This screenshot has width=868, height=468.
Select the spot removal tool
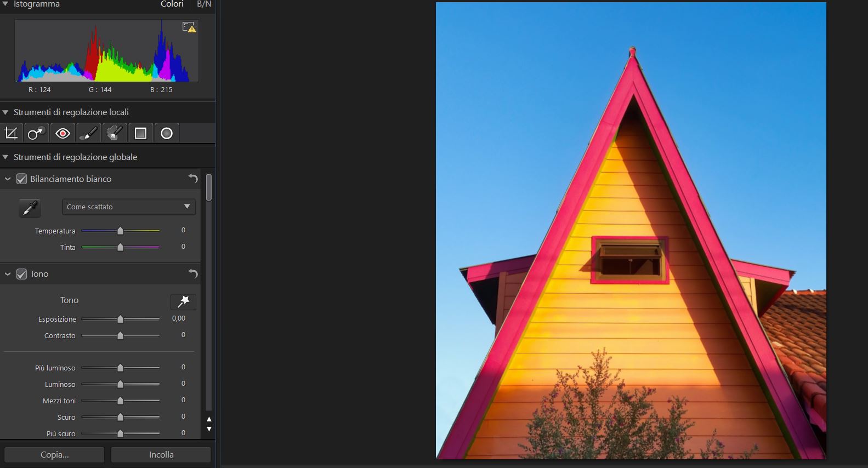[36, 133]
